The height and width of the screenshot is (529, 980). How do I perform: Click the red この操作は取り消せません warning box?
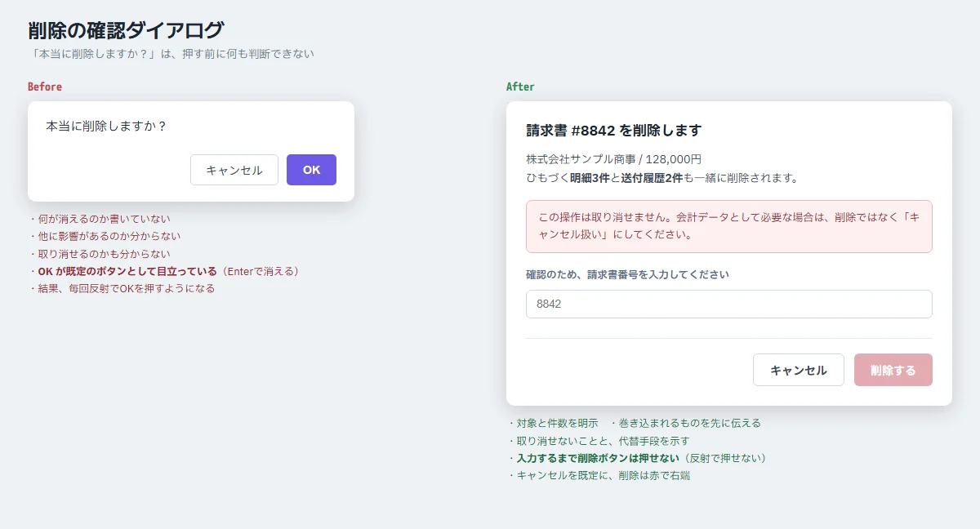tap(729, 226)
